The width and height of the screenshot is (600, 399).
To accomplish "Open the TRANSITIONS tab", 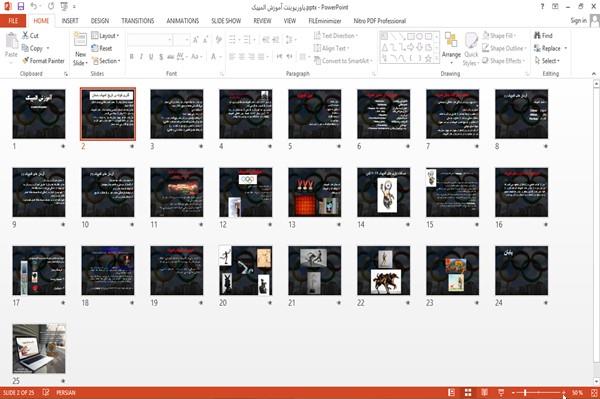I will pyautogui.click(x=138, y=21).
